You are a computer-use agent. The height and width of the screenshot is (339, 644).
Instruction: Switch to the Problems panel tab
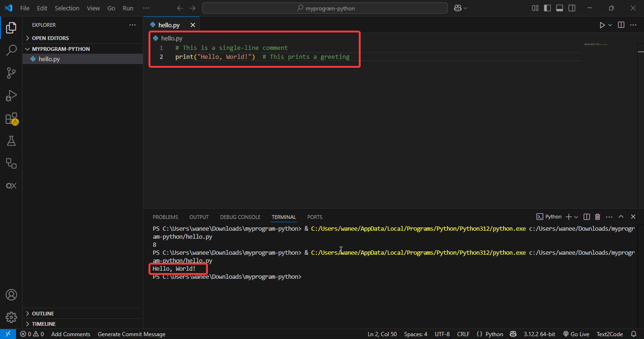165,217
